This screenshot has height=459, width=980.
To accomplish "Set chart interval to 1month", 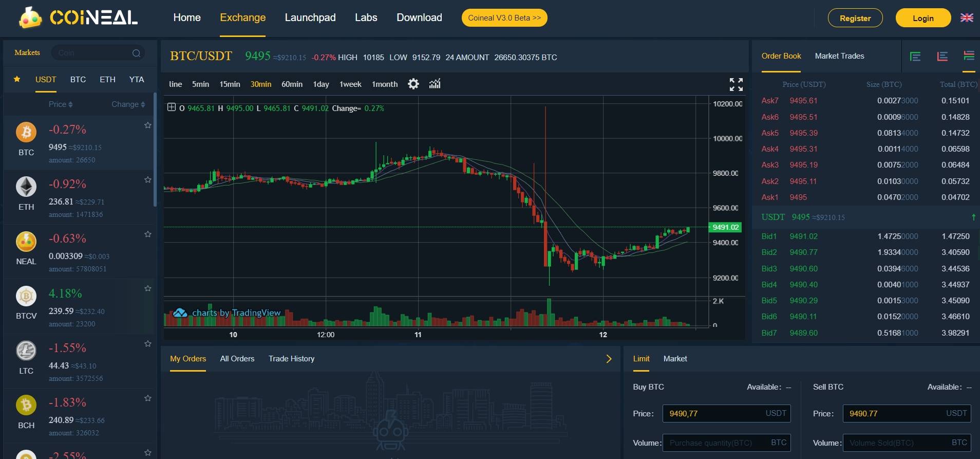I will click(385, 84).
